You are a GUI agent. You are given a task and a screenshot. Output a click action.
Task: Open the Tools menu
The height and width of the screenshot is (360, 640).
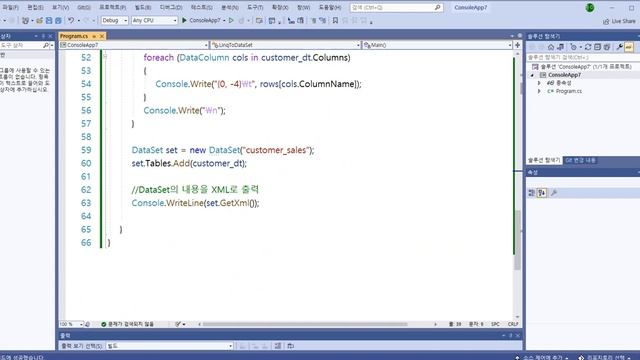(x=255, y=7)
